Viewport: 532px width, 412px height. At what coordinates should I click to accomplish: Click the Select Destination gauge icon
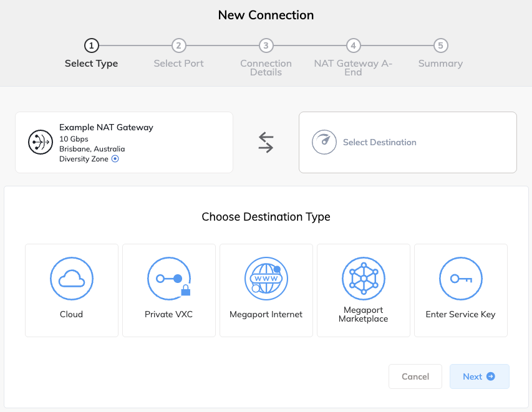(x=324, y=142)
